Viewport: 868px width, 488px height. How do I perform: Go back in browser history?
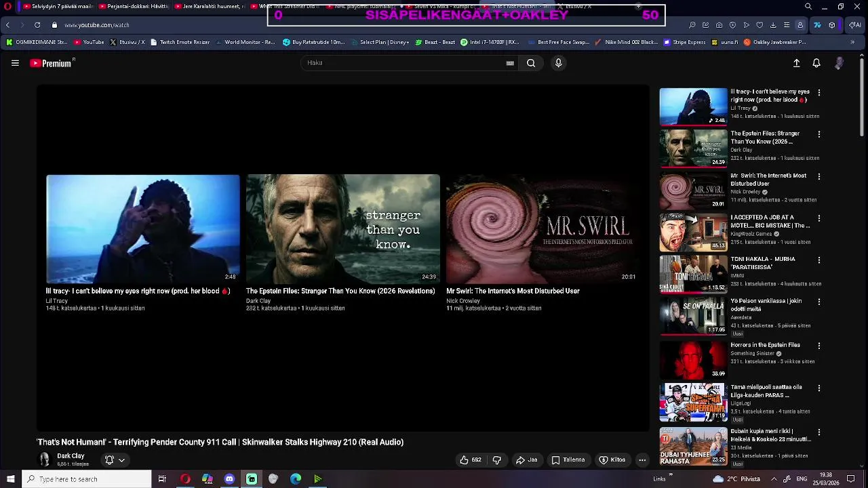click(7, 25)
